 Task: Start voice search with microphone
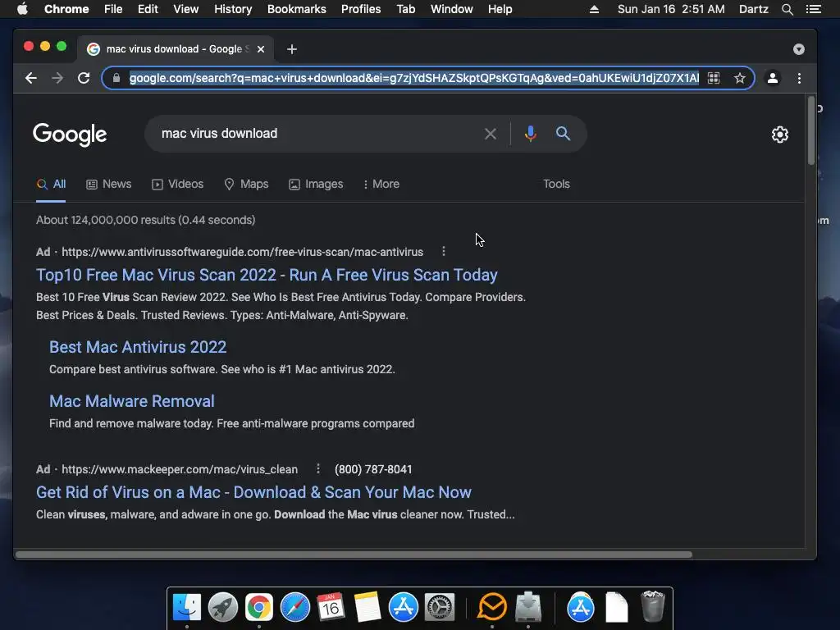(x=531, y=134)
